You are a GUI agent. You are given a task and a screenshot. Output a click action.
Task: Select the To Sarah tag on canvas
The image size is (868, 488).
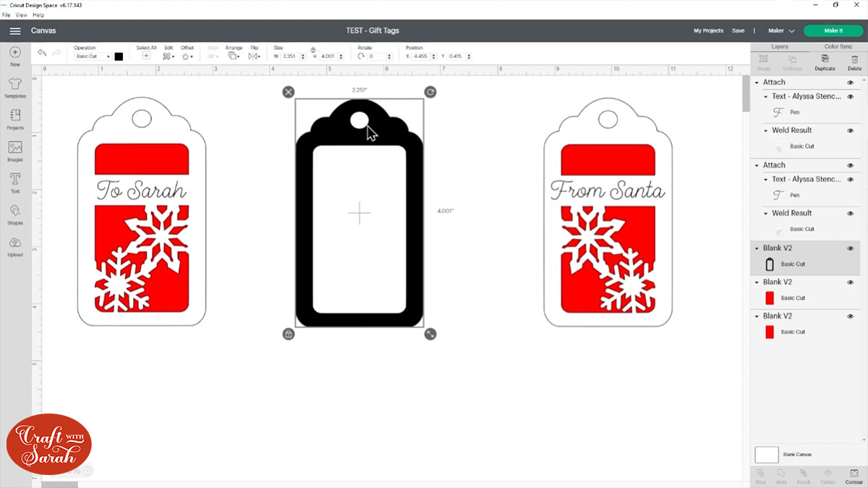pos(142,211)
